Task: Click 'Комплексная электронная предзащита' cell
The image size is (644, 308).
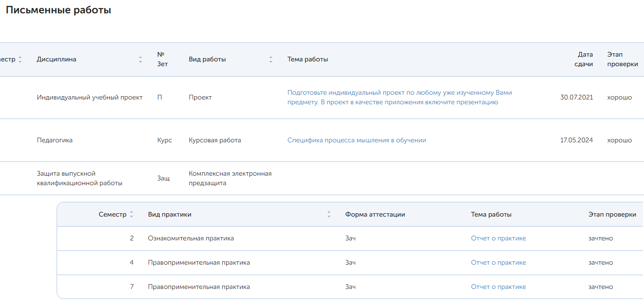Action: pos(230,179)
